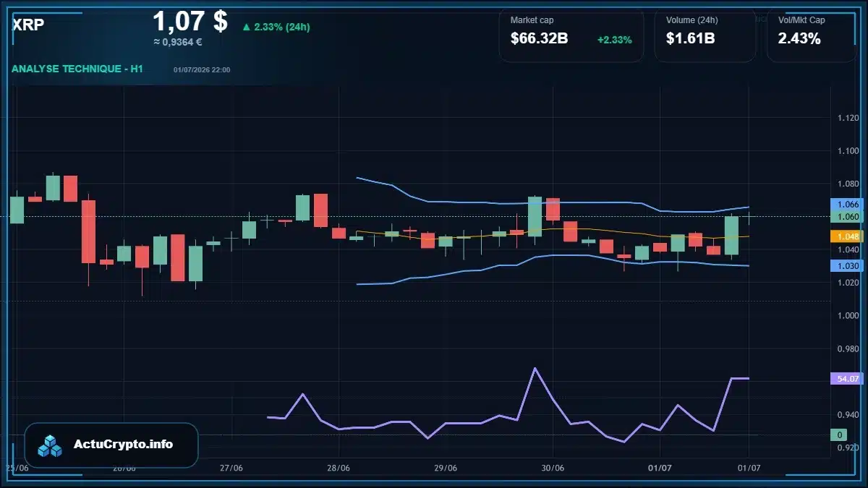Click the 1.120 price axis label

848,118
